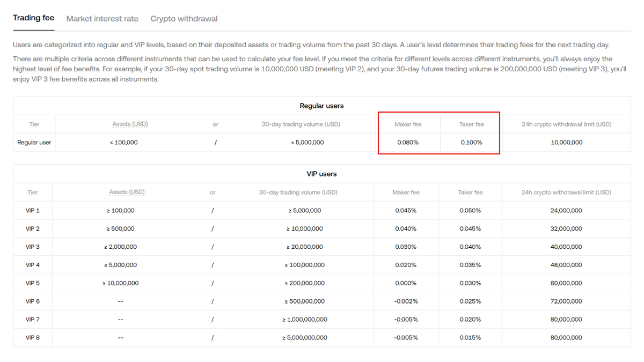Select VIP 6 maker fee of -0.002%

point(405,301)
